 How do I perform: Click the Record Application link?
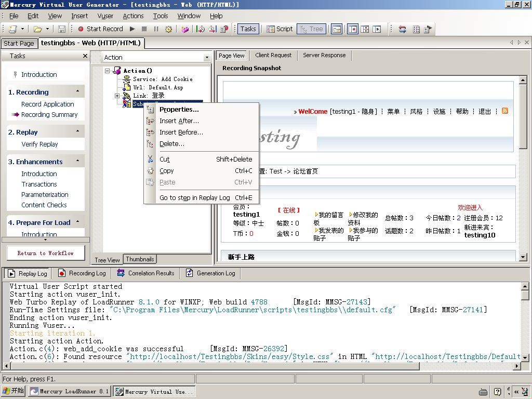point(47,104)
